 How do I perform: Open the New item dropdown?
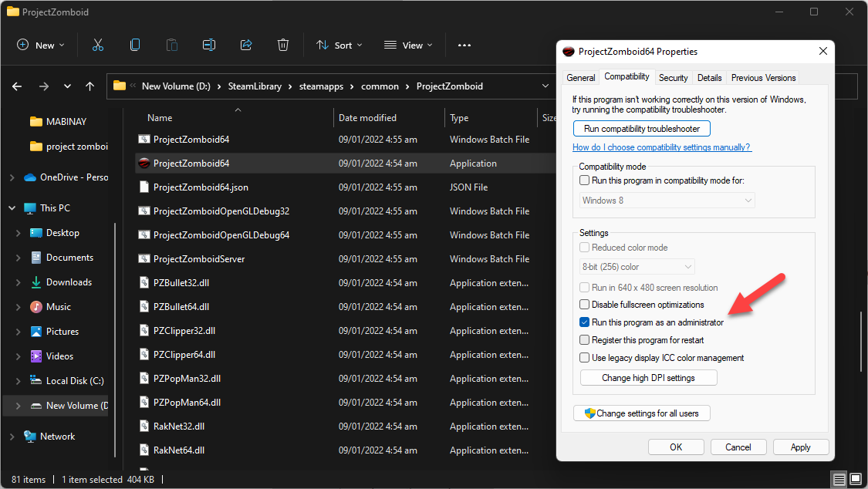[41, 46]
